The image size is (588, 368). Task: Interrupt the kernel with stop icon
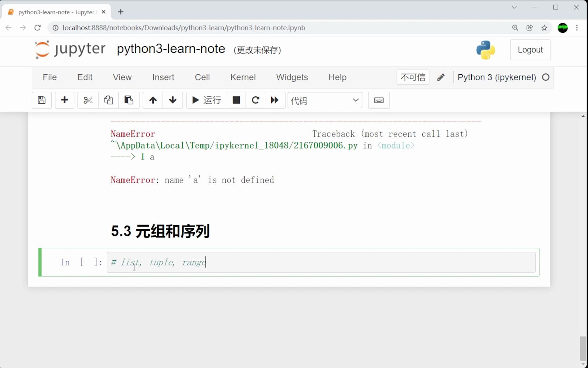pyautogui.click(x=236, y=100)
